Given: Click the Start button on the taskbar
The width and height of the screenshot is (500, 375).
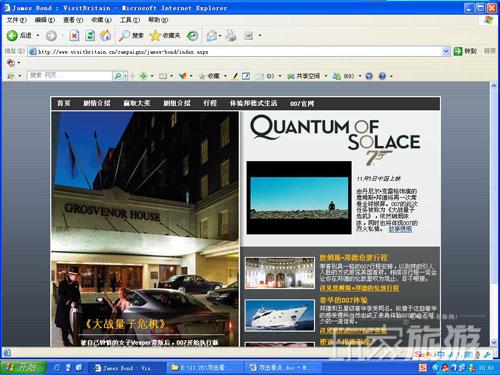Looking at the screenshot, I should (x=23, y=368).
